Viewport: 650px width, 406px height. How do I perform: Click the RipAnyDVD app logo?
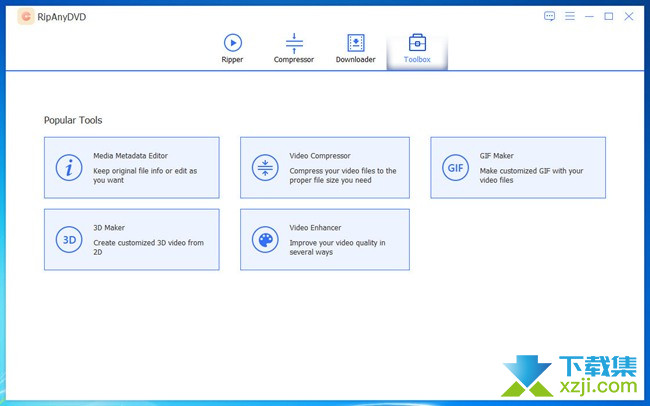26,17
